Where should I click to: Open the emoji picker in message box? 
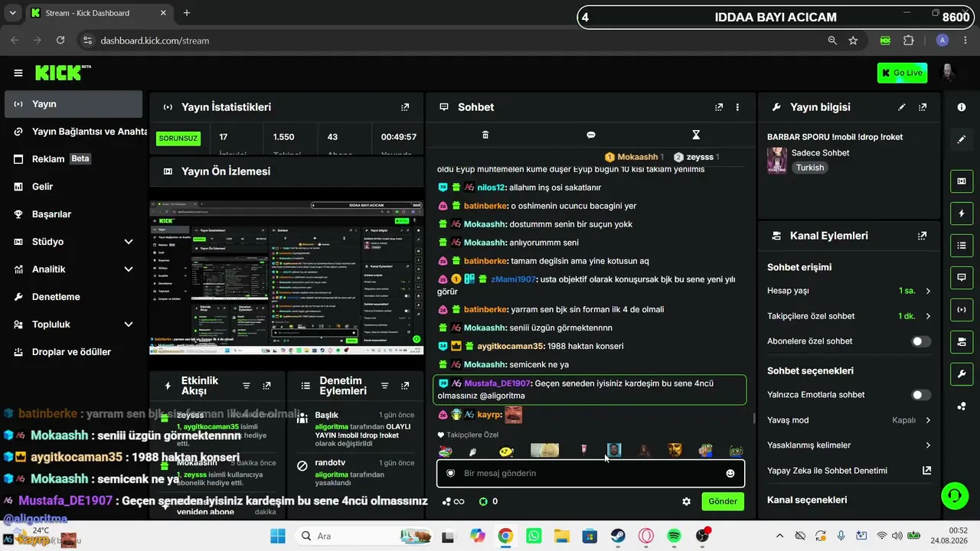(730, 473)
